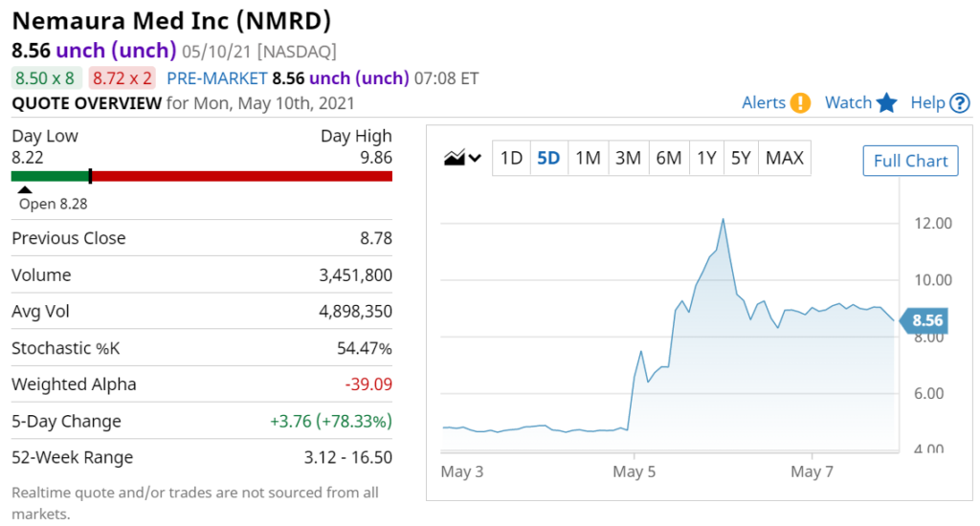Click the 07:08 ET timestamp
Viewport: 980px width, 526px height.
click(446, 78)
